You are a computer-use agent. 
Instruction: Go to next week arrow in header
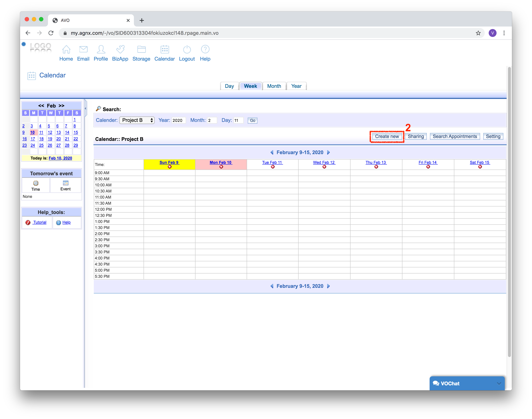(329, 152)
